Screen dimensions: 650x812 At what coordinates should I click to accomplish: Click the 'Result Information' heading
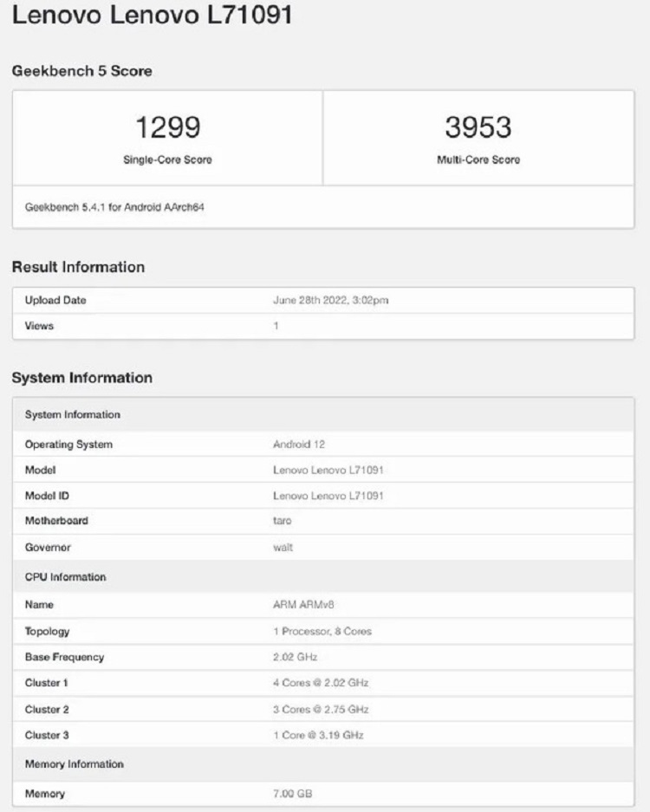coord(78,267)
